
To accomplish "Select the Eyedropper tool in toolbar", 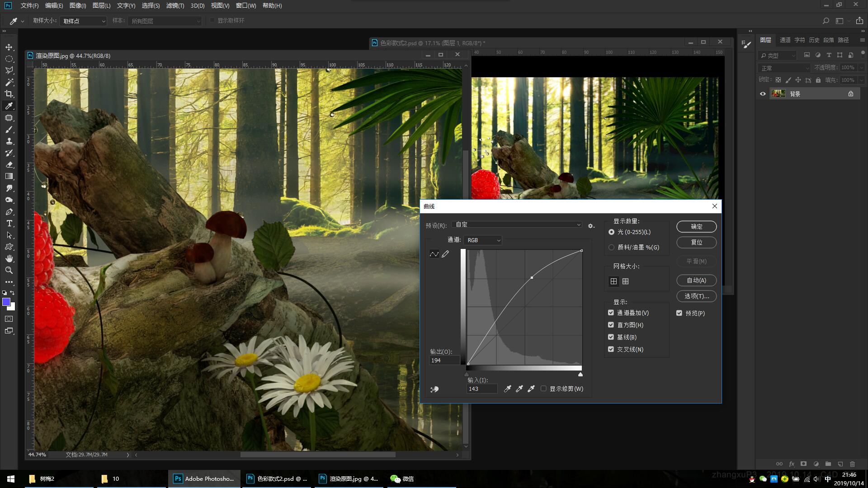I will tap(9, 106).
